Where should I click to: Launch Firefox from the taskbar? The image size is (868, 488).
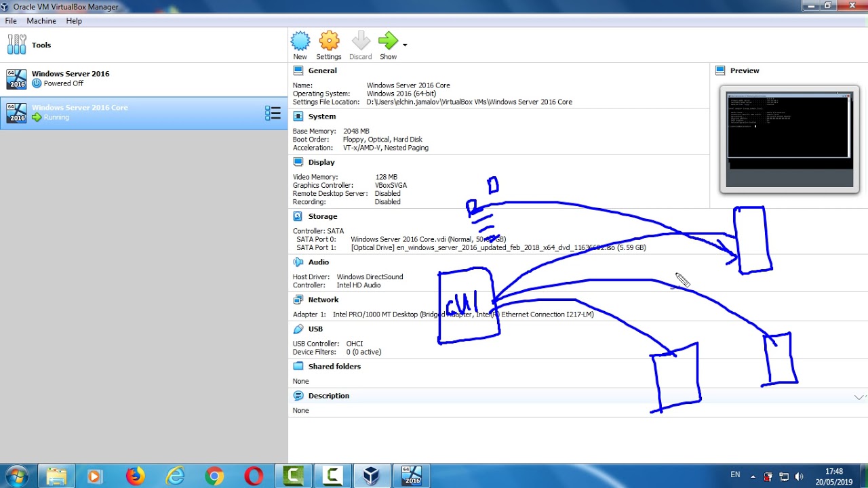point(135,476)
